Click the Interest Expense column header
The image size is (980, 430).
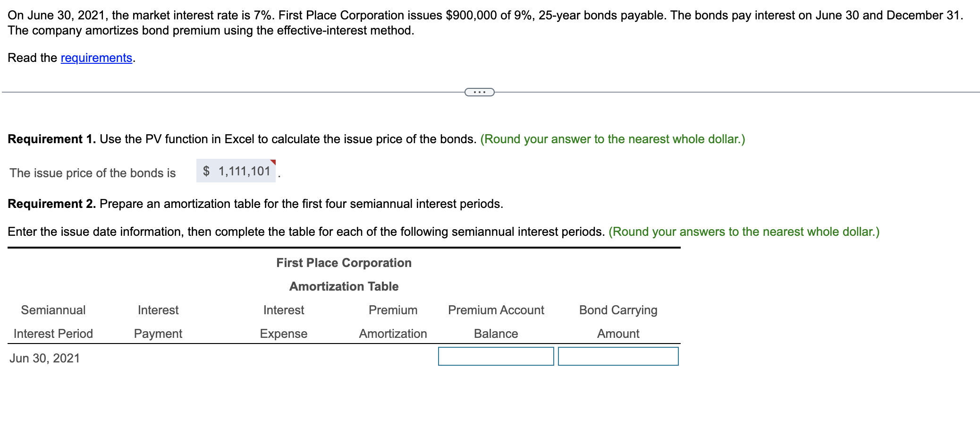tap(283, 321)
